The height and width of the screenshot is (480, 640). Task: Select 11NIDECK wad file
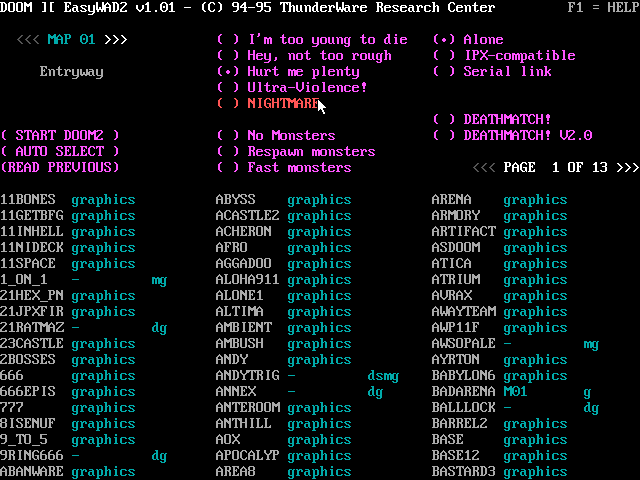[32, 247]
